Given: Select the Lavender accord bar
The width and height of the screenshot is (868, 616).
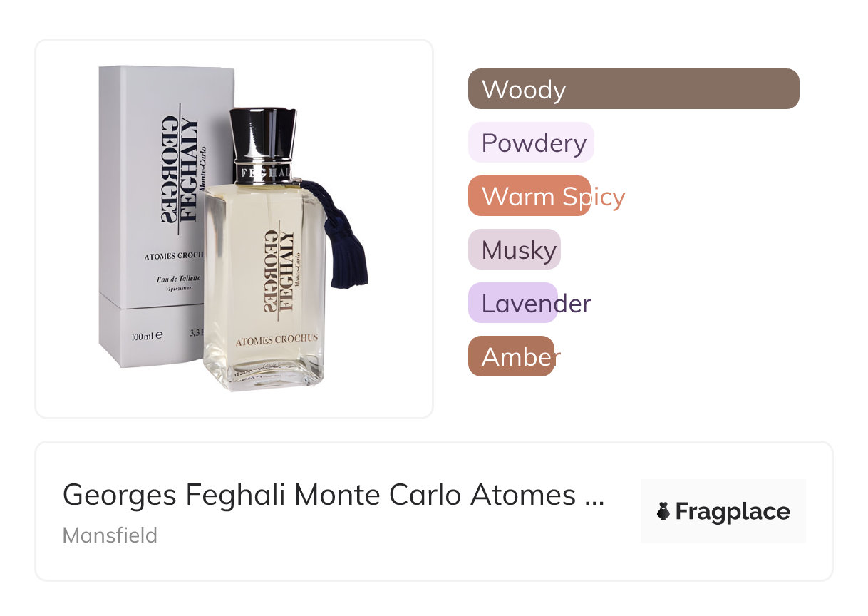Looking at the screenshot, I should pyautogui.click(x=513, y=303).
